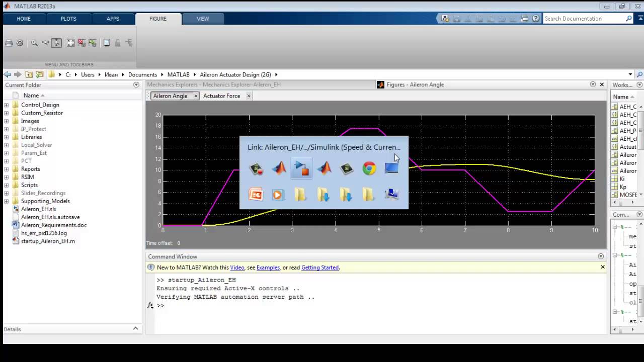
Task: Toggle the highlighted Zoom Y-axis tool
Action: [56, 43]
